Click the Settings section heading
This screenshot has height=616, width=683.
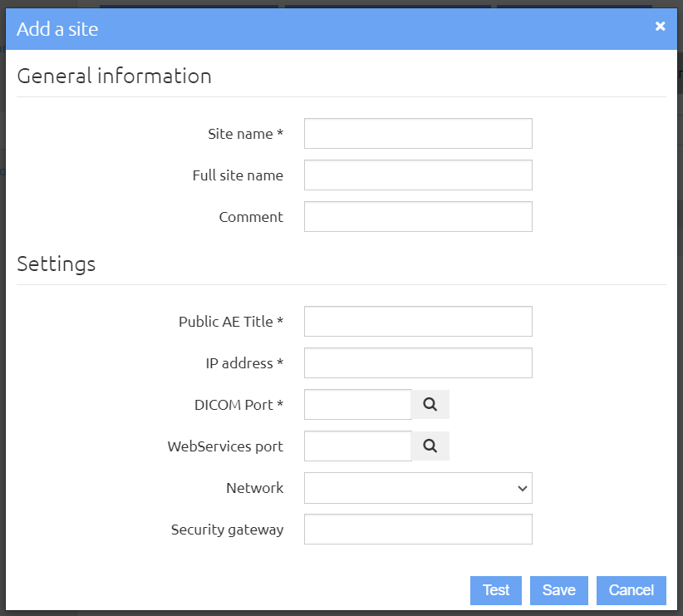57,264
